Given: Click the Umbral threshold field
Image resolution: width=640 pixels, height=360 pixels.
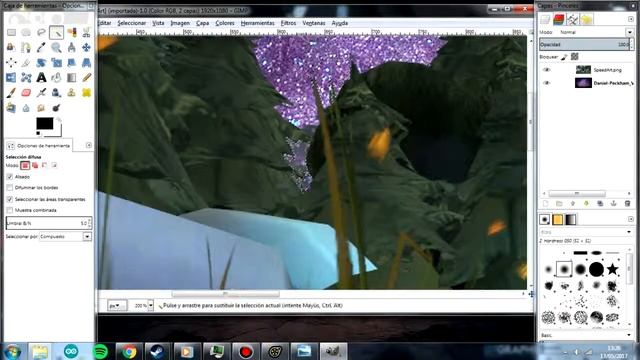Looking at the screenshot, I should tap(49, 223).
